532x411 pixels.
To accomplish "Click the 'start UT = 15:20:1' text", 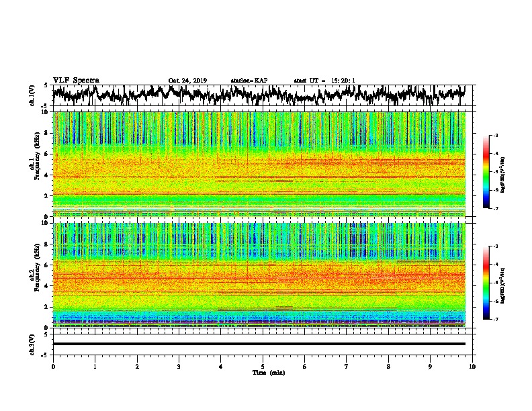I will click(324, 81).
